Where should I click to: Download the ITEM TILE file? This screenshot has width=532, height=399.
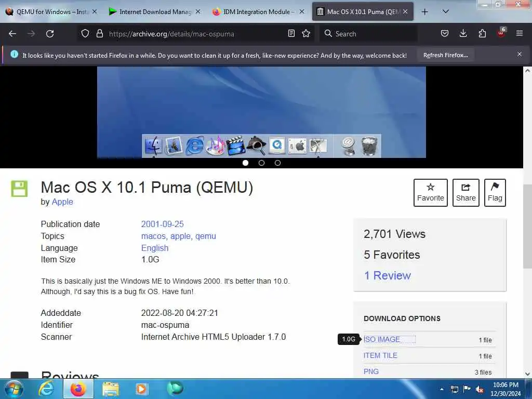pyautogui.click(x=380, y=355)
